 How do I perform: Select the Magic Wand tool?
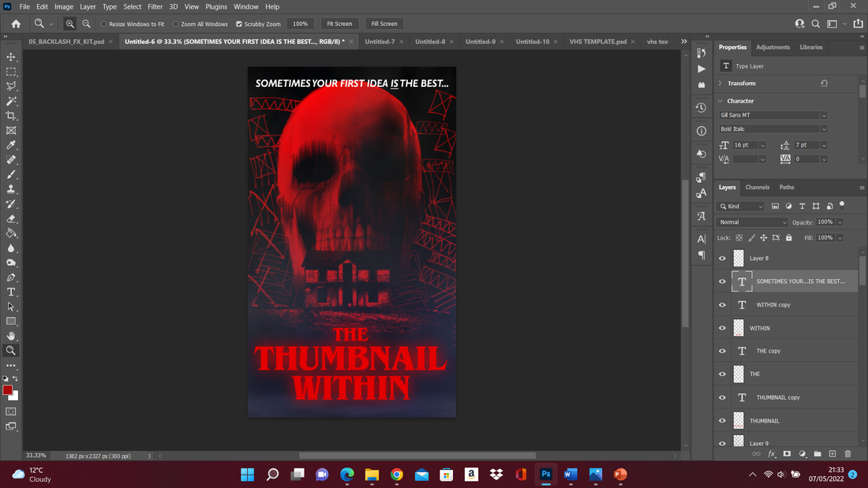click(x=11, y=101)
